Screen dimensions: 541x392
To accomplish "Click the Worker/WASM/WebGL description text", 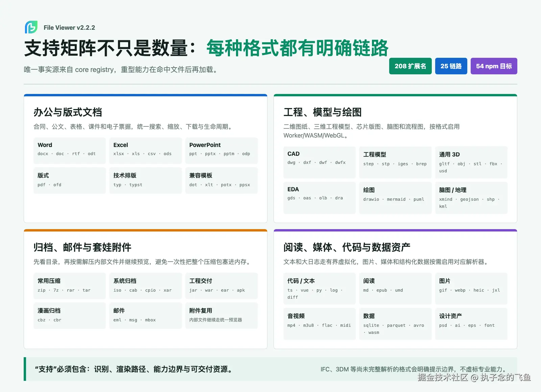I will coord(372,131).
